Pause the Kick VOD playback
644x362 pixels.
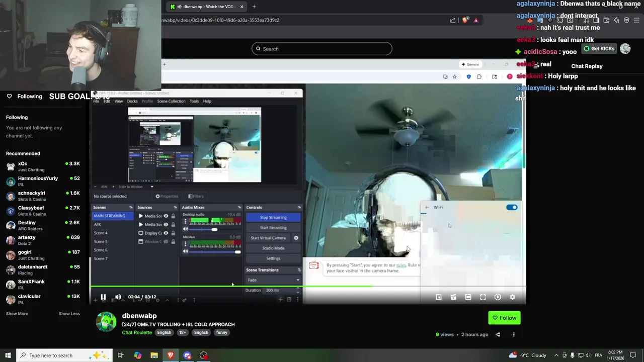[103, 297]
